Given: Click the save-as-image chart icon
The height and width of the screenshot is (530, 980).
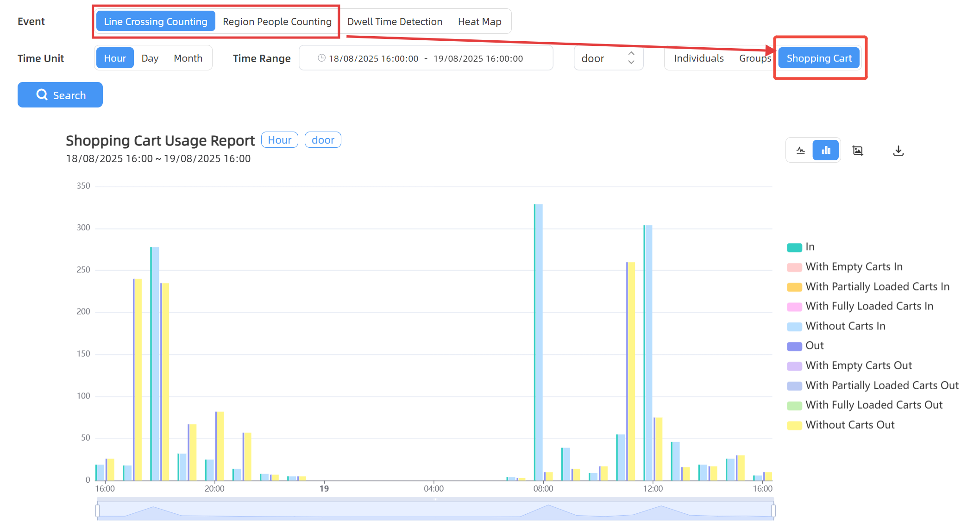Looking at the screenshot, I should (x=858, y=151).
